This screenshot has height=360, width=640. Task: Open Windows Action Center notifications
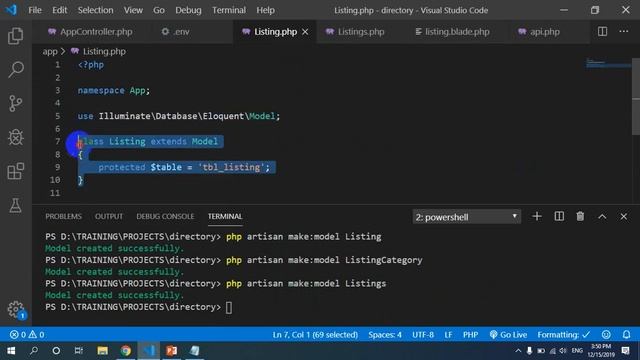(x=625, y=351)
